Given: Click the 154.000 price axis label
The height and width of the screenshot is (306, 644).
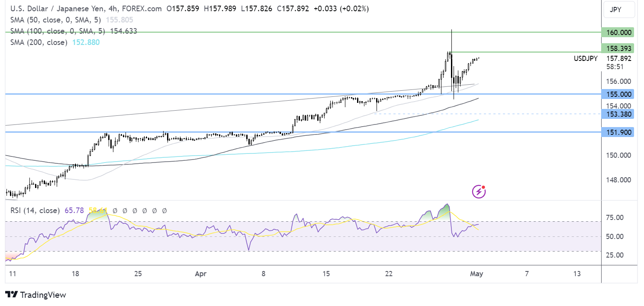Looking at the screenshot, I should click(619, 106).
